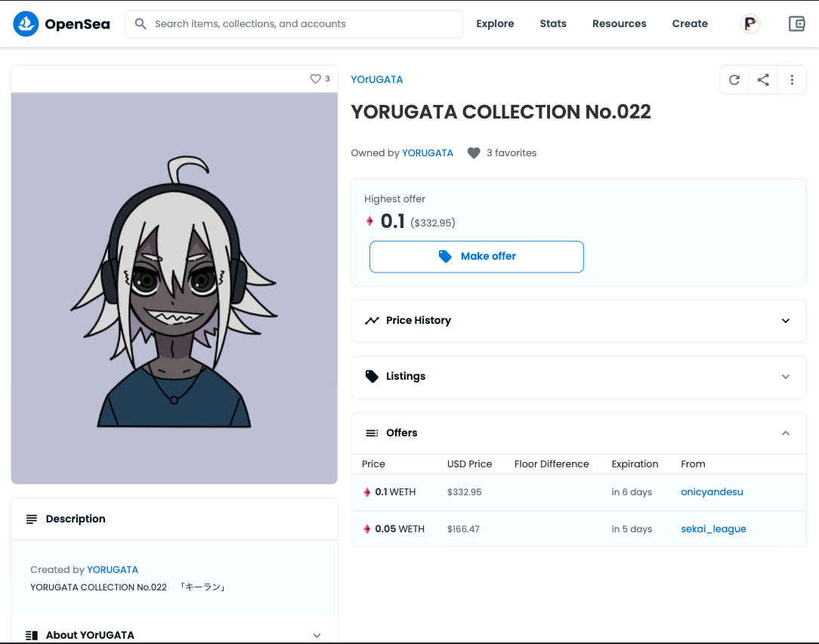The image size is (819, 644).
Task: Open the wallet icon in header
Action: 796,23
